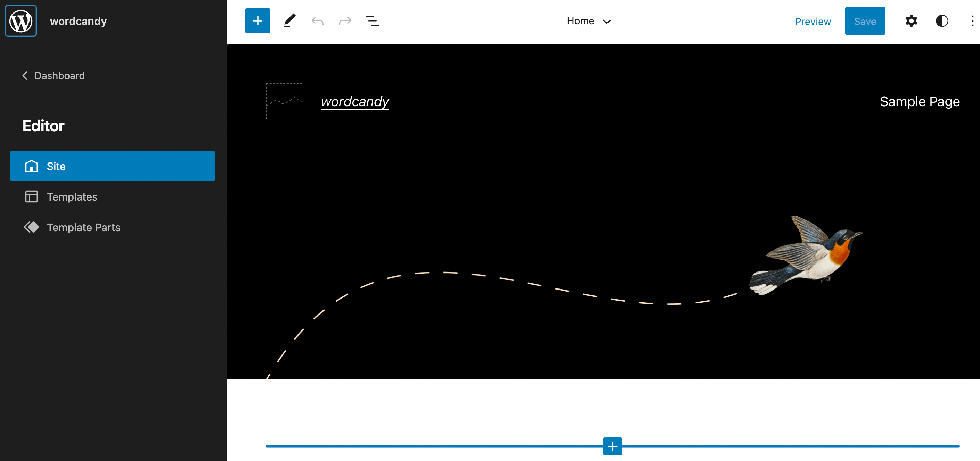This screenshot has width=980, height=461.
Task: Open Template Parts in the sidebar
Action: click(83, 227)
